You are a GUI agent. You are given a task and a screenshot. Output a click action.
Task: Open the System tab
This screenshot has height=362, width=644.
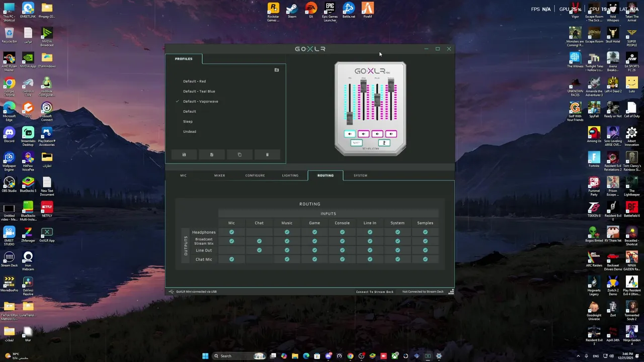(360, 175)
